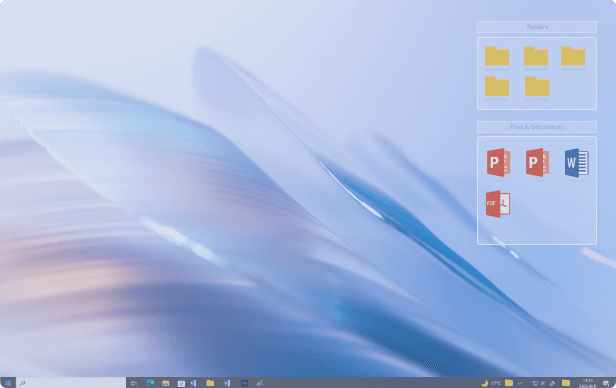
Task: Select the leftmost PowerPoint file icon
Action: coord(498,162)
